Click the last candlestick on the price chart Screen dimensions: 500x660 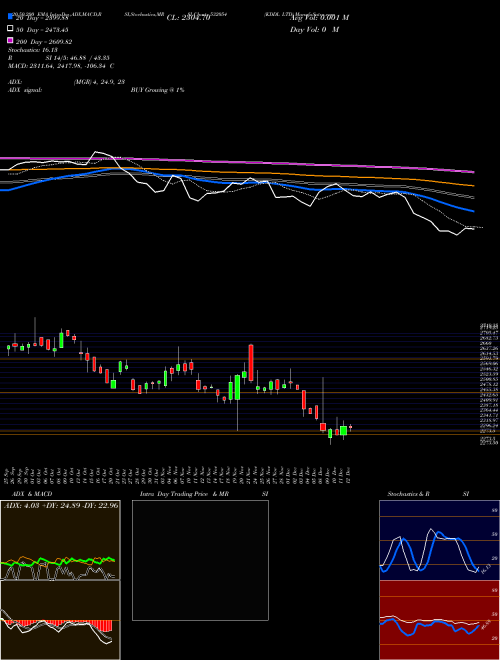(x=350, y=428)
